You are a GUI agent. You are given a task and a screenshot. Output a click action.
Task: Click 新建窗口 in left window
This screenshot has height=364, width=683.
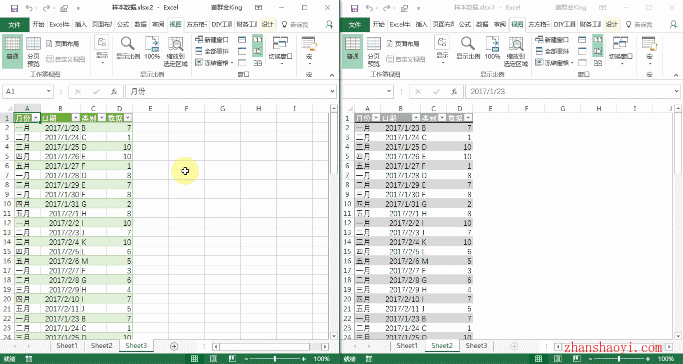[212, 40]
